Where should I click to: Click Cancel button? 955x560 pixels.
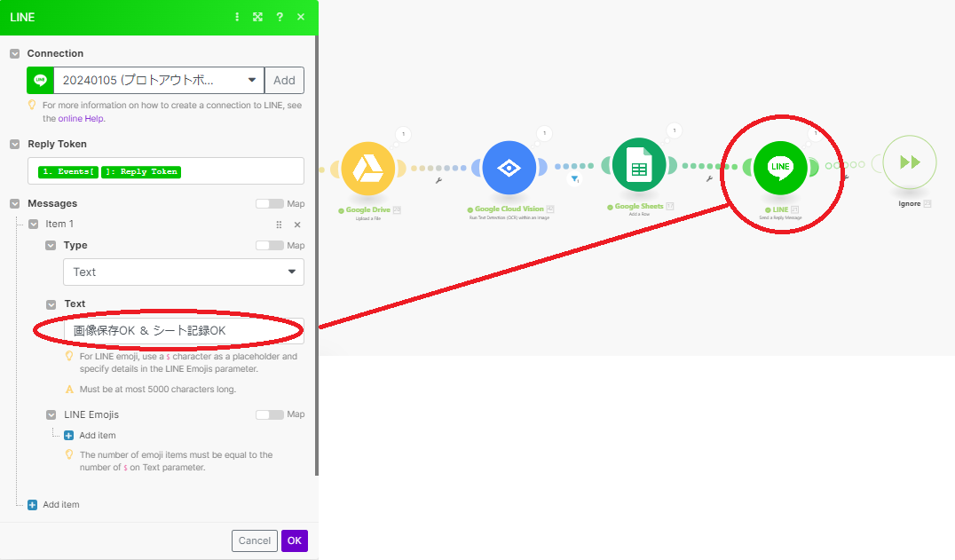coord(255,540)
